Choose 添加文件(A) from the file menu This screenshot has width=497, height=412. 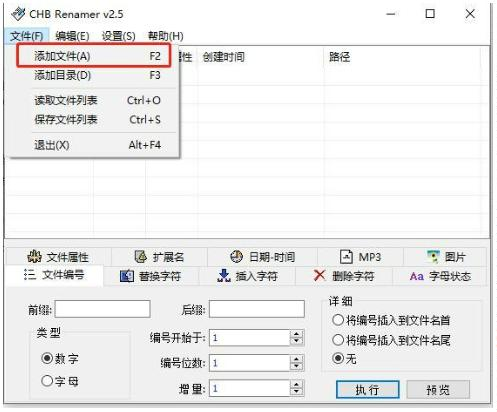94,56
